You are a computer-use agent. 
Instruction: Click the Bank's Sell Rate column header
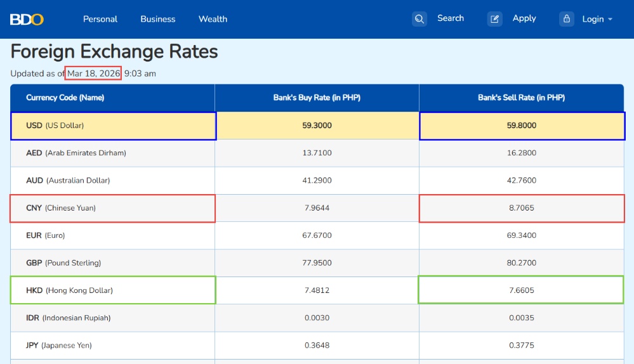pyautogui.click(x=521, y=98)
